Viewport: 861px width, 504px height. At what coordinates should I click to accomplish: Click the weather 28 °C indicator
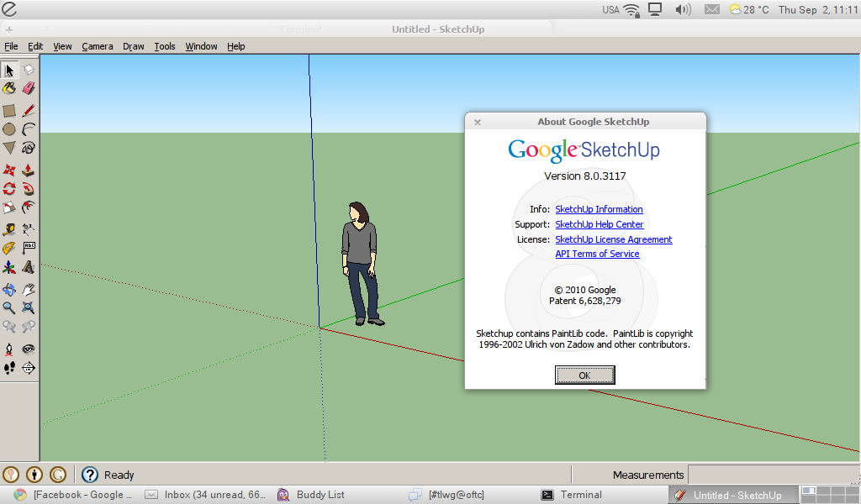749,10
